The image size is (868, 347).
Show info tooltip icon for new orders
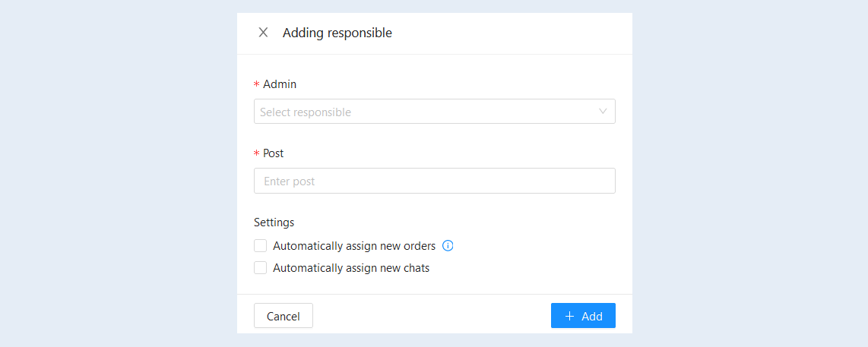point(448,246)
